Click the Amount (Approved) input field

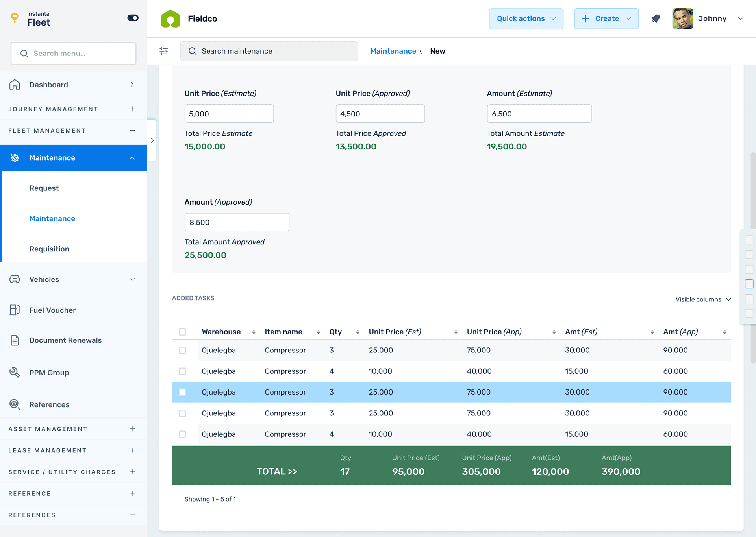[237, 222]
